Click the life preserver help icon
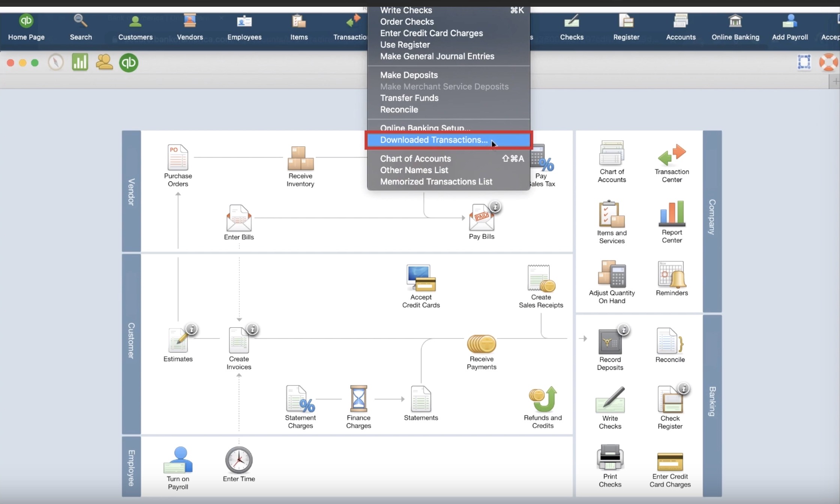The image size is (840, 504). [x=828, y=62]
